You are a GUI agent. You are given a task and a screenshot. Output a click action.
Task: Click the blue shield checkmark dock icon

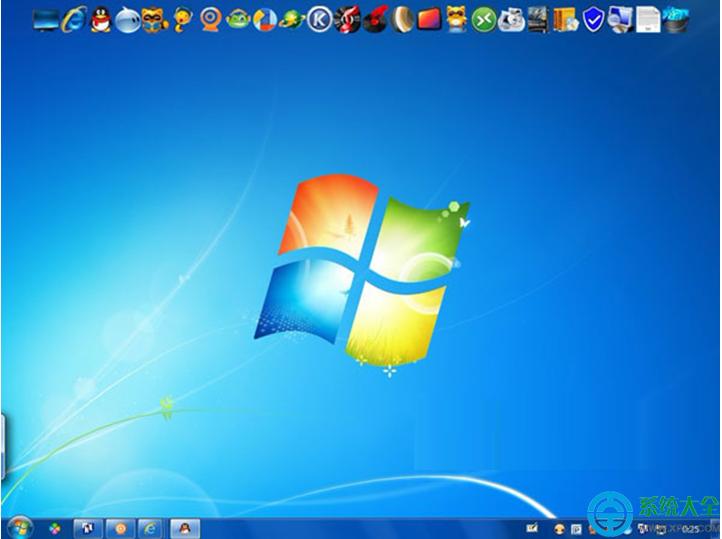click(x=594, y=18)
